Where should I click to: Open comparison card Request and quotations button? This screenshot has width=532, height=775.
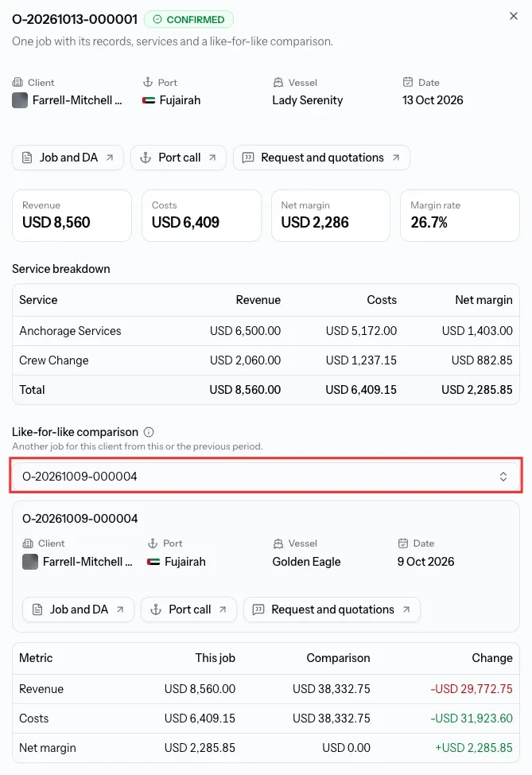click(x=332, y=609)
